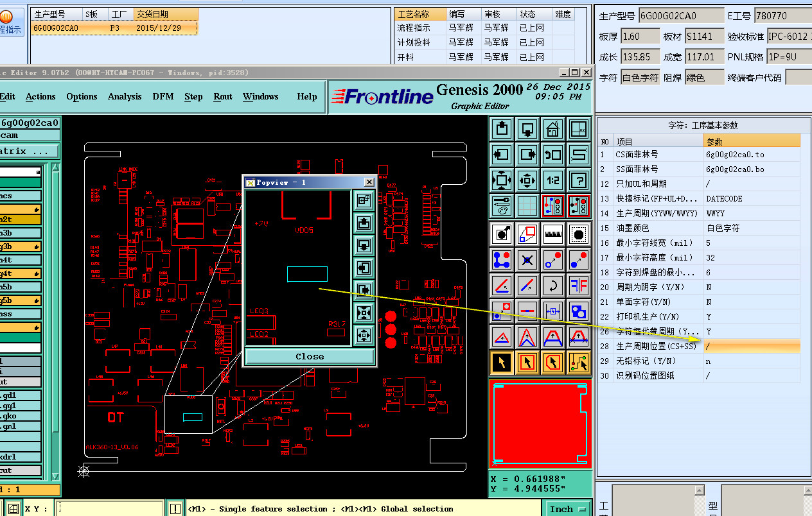
Task: Click the pan left arrow icon
Action: click(x=501, y=155)
